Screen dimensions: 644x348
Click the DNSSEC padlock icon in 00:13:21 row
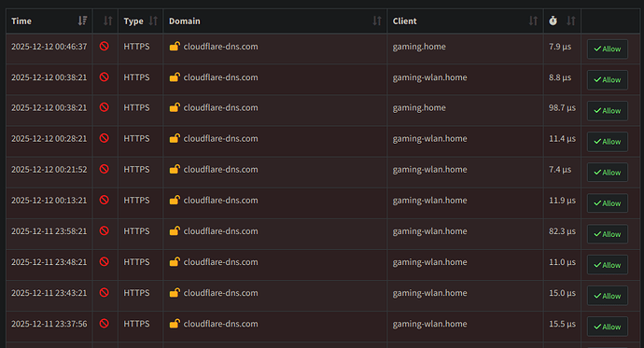point(175,200)
